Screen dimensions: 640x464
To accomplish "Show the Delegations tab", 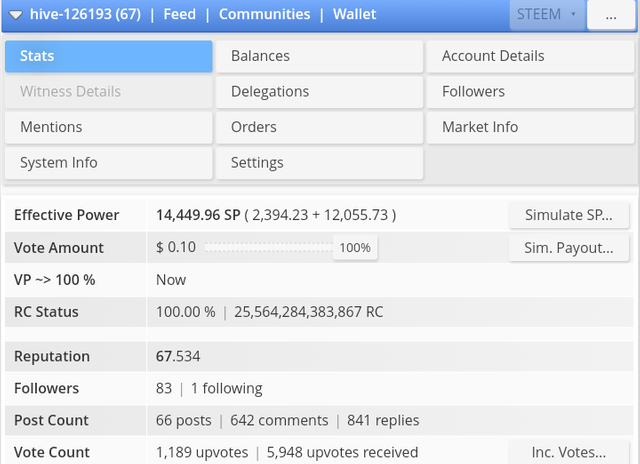I will [x=319, y=91].
